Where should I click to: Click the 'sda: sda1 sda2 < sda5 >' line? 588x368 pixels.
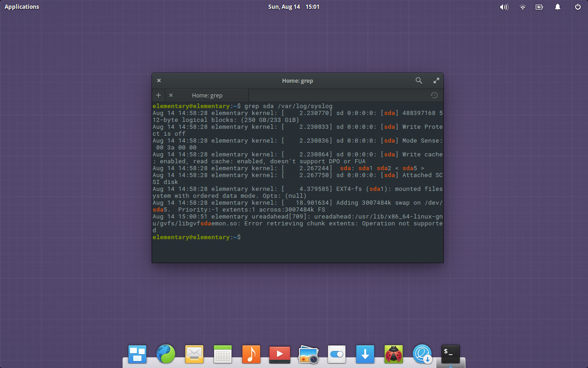click(288, 168)
